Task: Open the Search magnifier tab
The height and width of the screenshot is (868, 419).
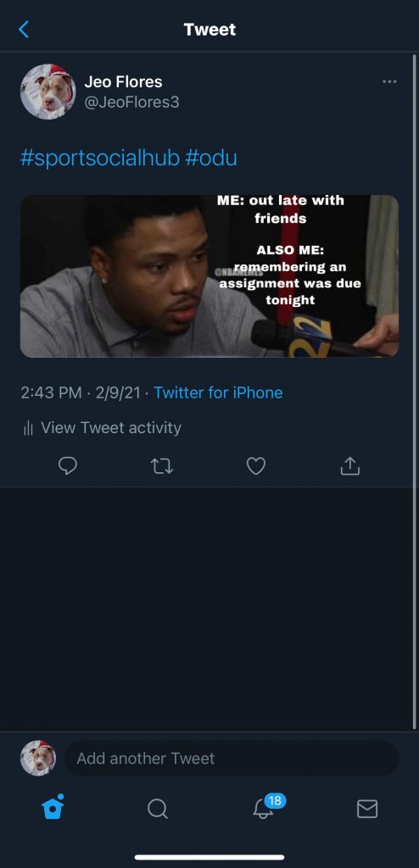Action: (x=158, y=809)
